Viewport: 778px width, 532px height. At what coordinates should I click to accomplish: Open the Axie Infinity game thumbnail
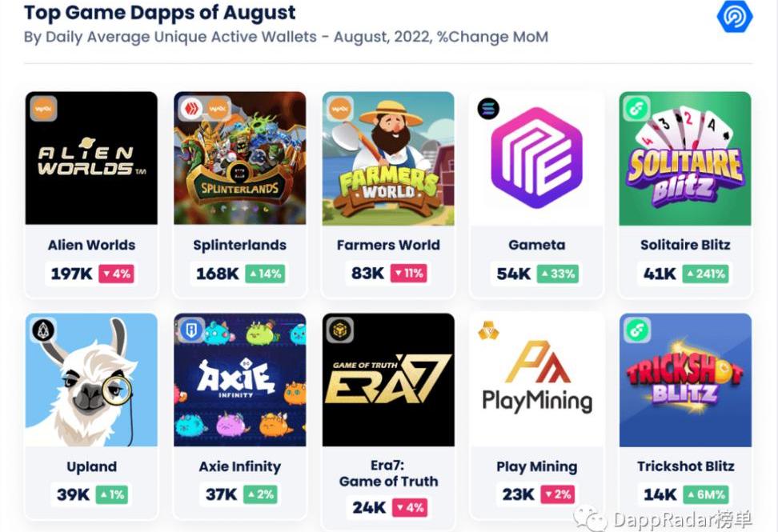[239, 380]
